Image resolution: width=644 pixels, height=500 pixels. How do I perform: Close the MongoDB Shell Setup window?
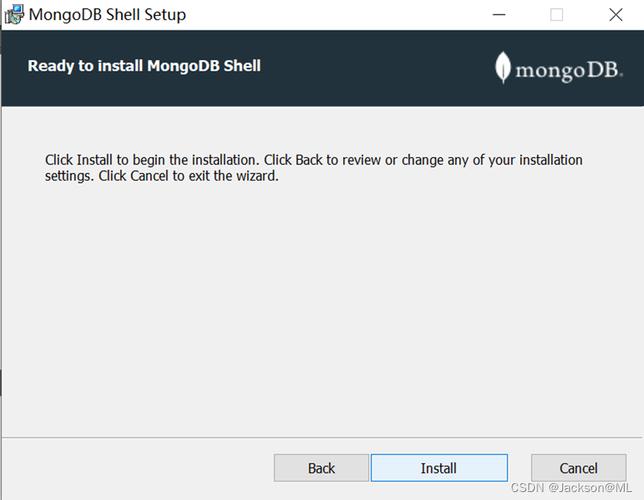point(616,15)
